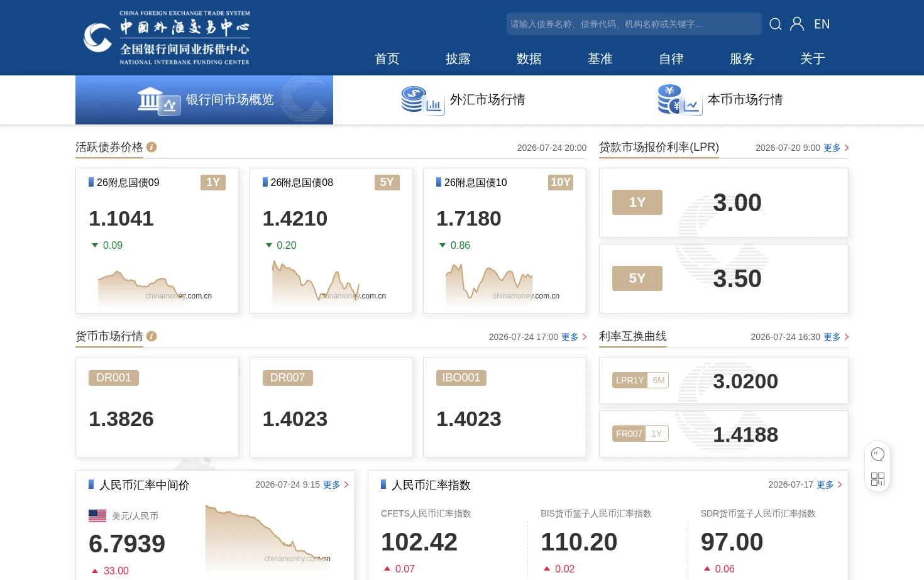Click the yuan coins icon for 本币市场行情
This screenshot has height=580, width=924.
coord(680,100)
